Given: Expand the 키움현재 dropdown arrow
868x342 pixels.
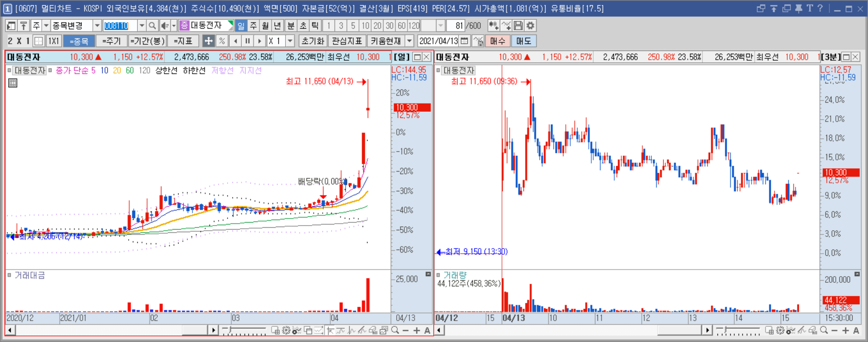Looking at the screenshot, I should (409, 41).
